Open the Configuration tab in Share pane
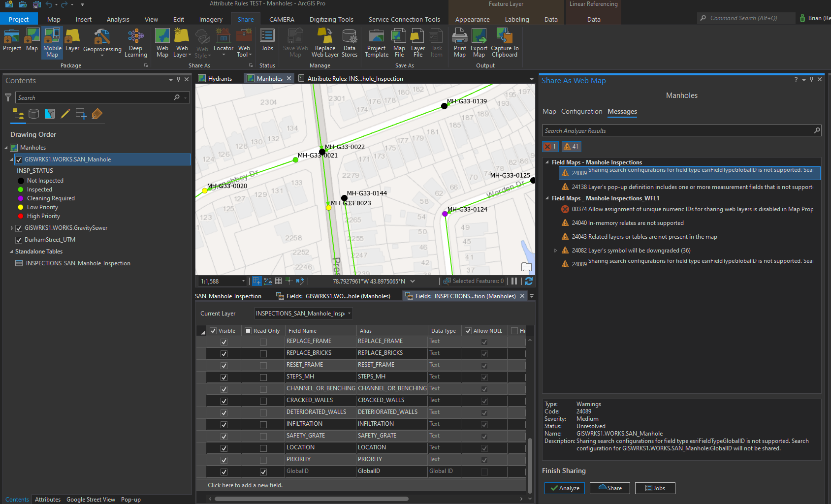This screenshot has height=504, width=831. (x=581, y=112)
